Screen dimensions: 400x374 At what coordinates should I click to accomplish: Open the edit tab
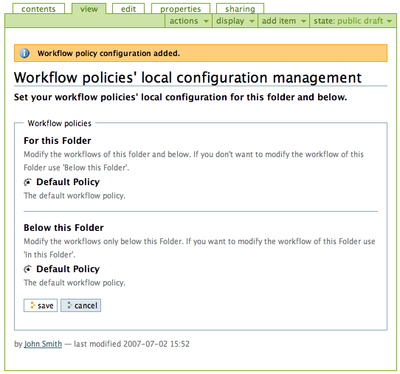pos(128,9)
